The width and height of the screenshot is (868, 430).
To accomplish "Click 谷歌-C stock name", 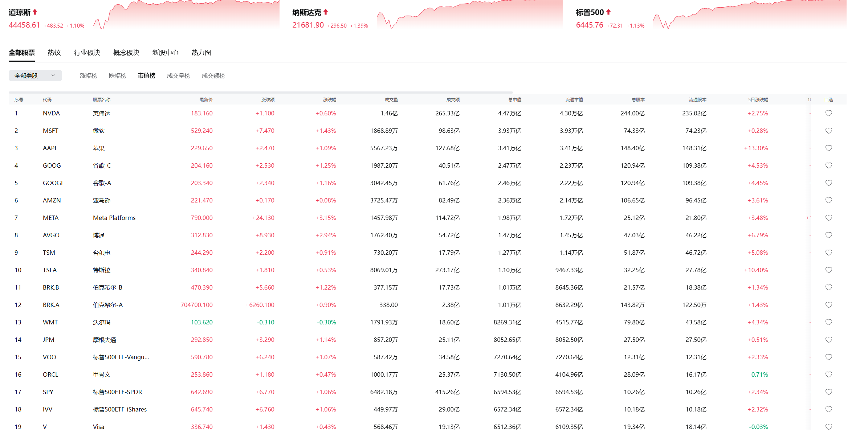I will coord(102,165).
